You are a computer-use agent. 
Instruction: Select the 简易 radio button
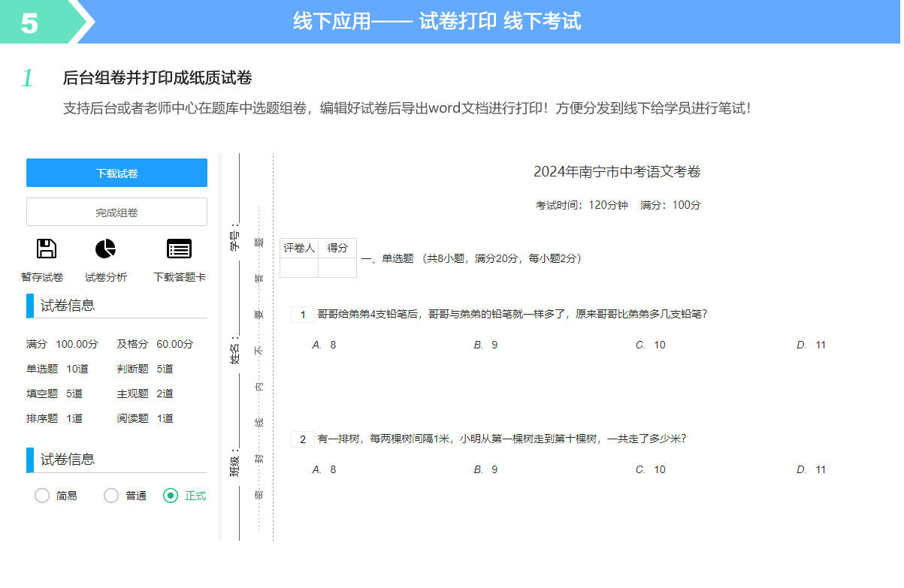point(42,496)
